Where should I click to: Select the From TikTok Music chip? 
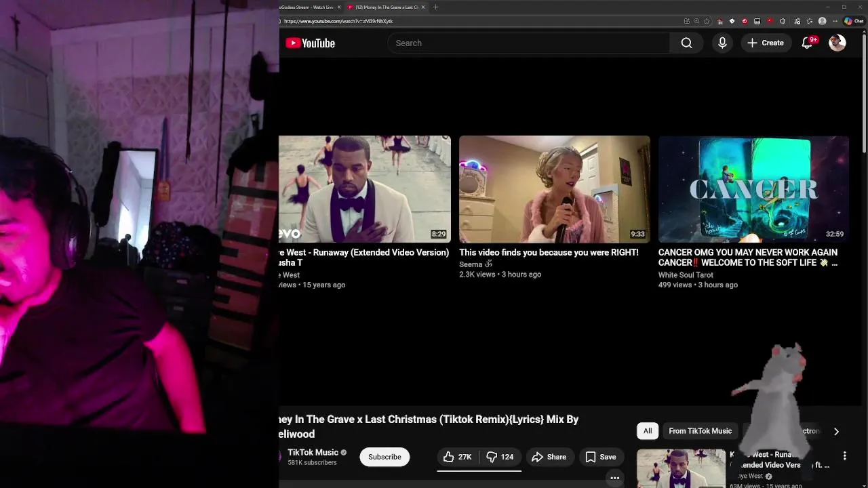pos(700,431)
